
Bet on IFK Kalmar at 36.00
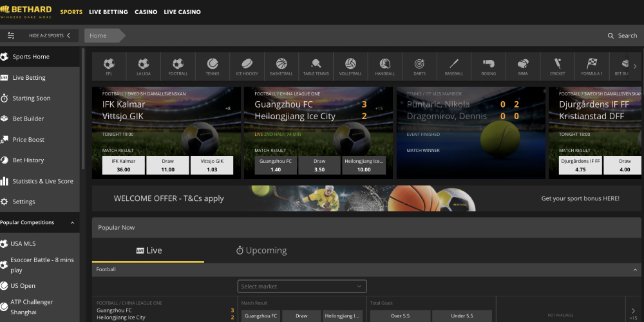point(124,166)
